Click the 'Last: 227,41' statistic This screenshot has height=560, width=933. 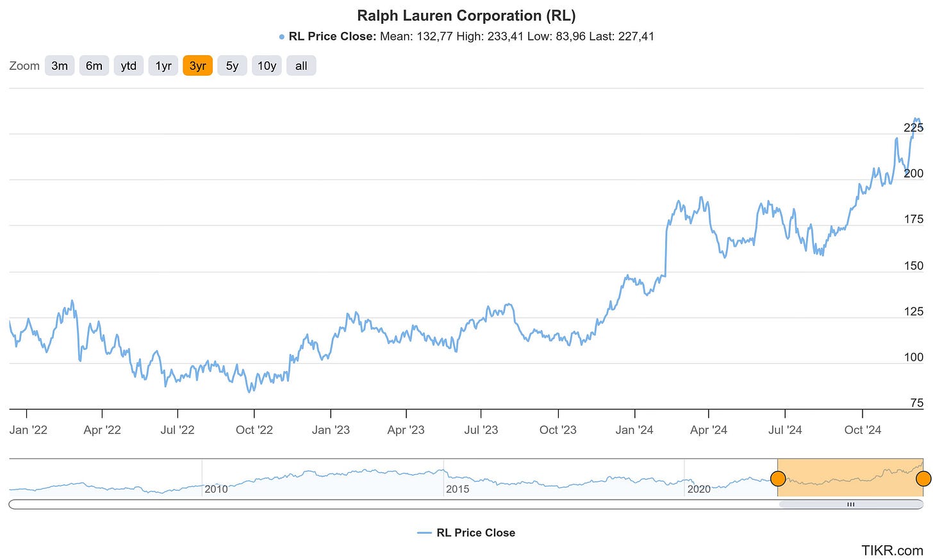[620, 37]
